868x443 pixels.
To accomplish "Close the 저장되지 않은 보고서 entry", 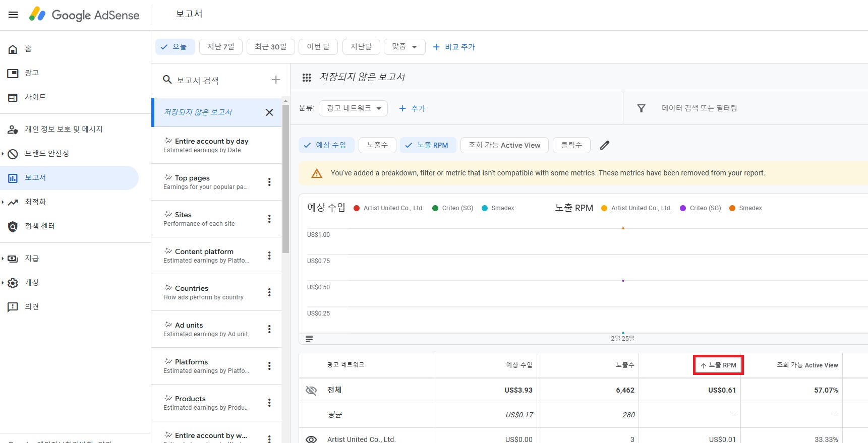I will coord(269,112).
